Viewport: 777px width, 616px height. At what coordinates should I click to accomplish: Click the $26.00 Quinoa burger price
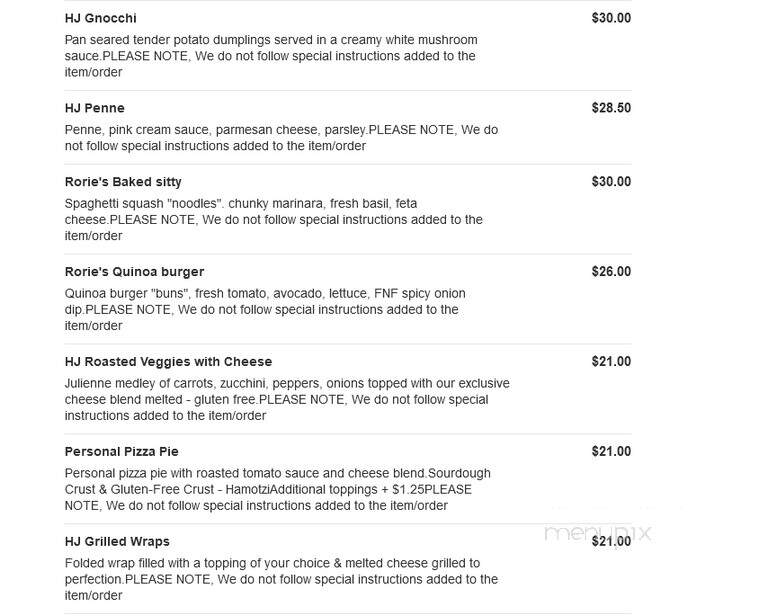pyautogui.click(x=611, y=272)
